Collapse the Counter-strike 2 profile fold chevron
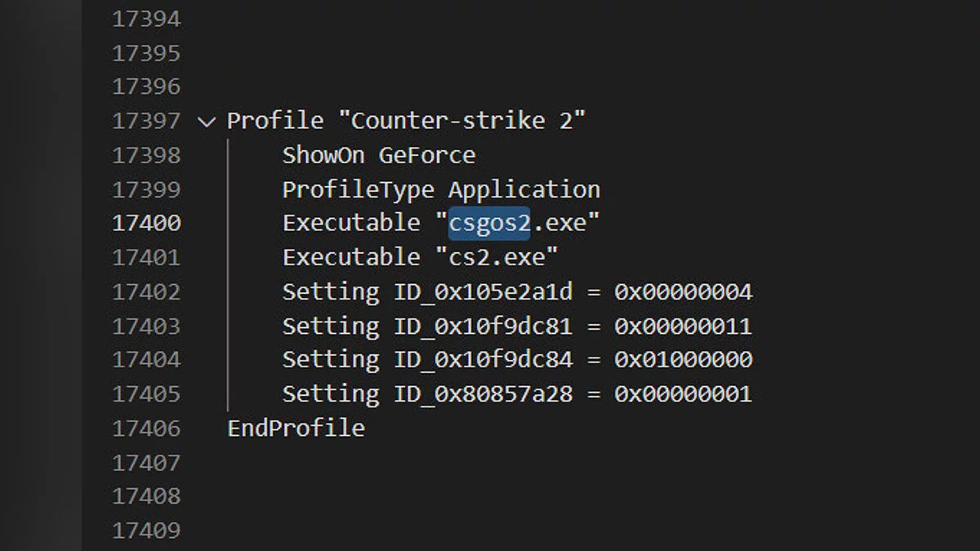The width and height of the screenshot is (980, 551). [x=207, y=122]
